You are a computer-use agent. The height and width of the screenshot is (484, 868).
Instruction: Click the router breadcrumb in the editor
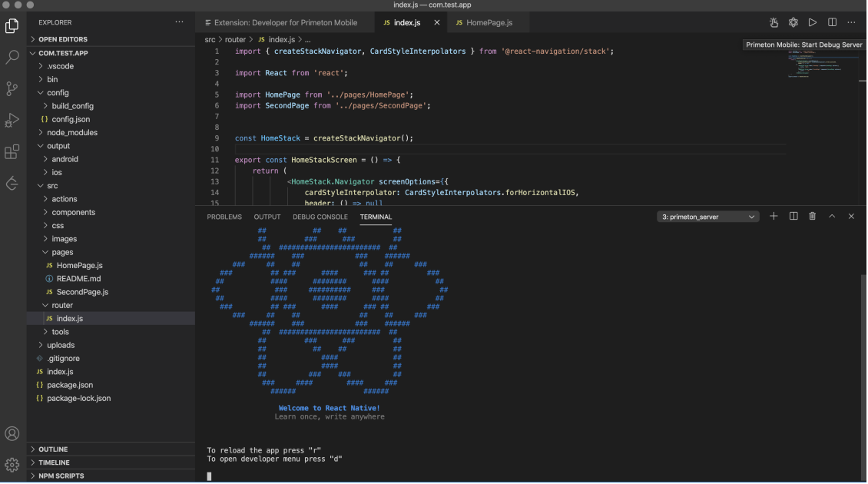(235, 39)
